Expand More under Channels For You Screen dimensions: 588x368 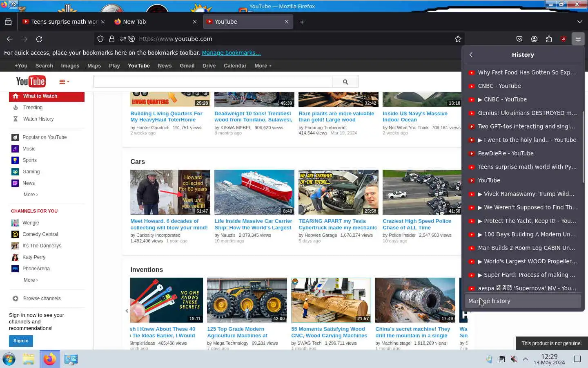[31, 280]
